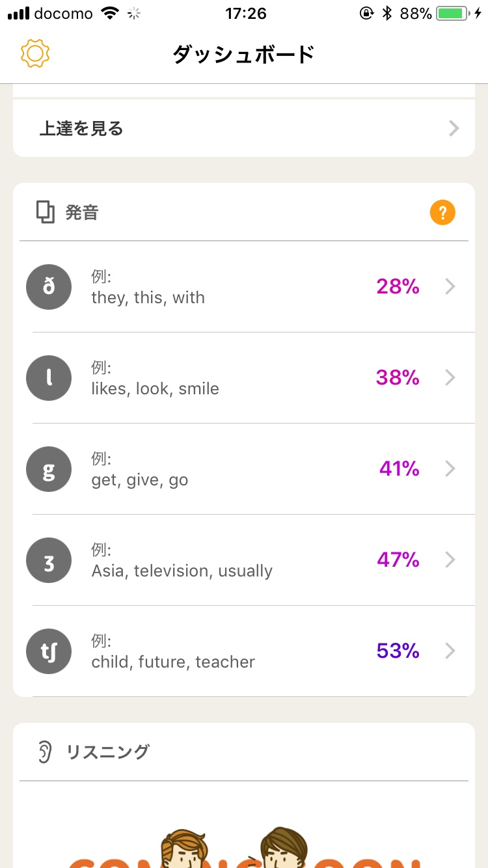488x868 pixels.
Task: Open settings via the gear icon
Action: 35,53
